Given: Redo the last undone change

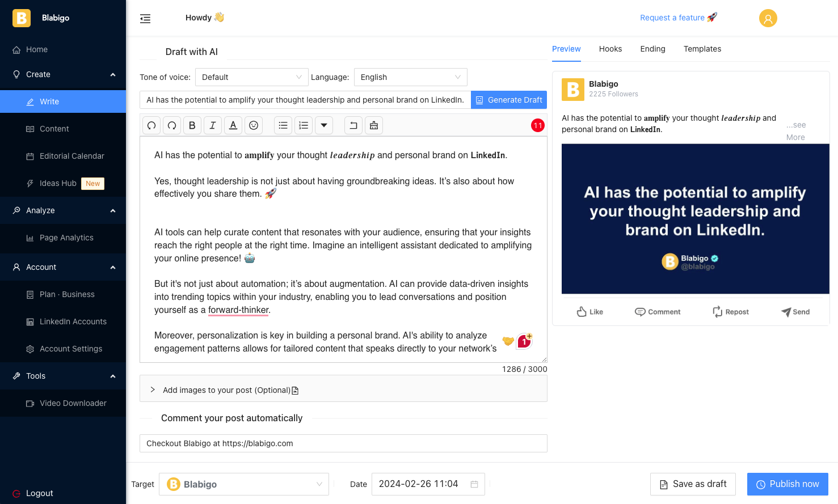Looking at the screenshot, I should [x=172, y=125].
